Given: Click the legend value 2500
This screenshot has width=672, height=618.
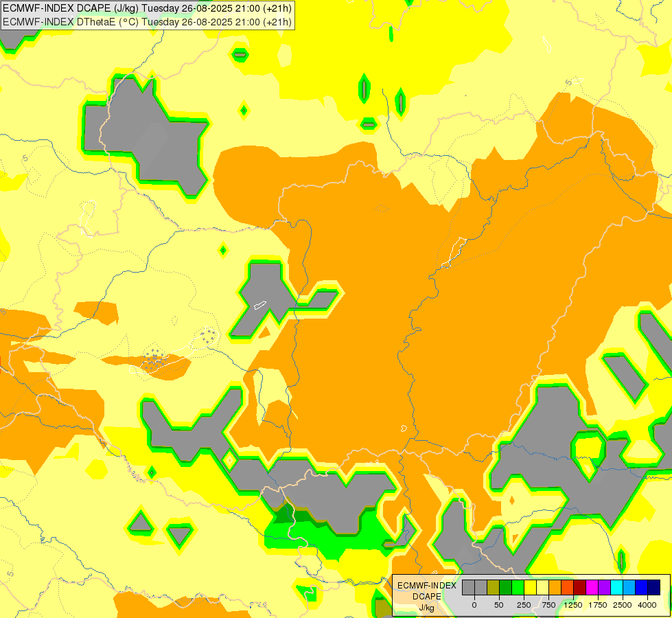Looking at the screenshot, I should (x=623, y=605).
